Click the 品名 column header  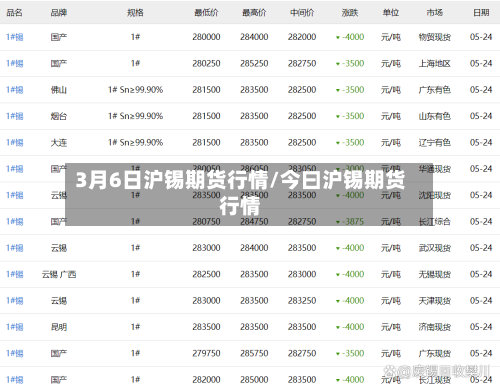[14, 13]
